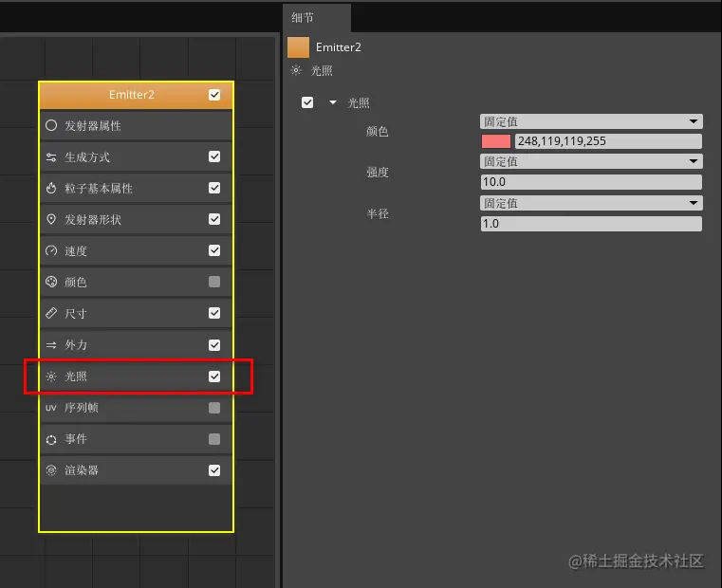Select the 外力 module row
Screen dimensions: 722x588
click(x=137, y=345)
